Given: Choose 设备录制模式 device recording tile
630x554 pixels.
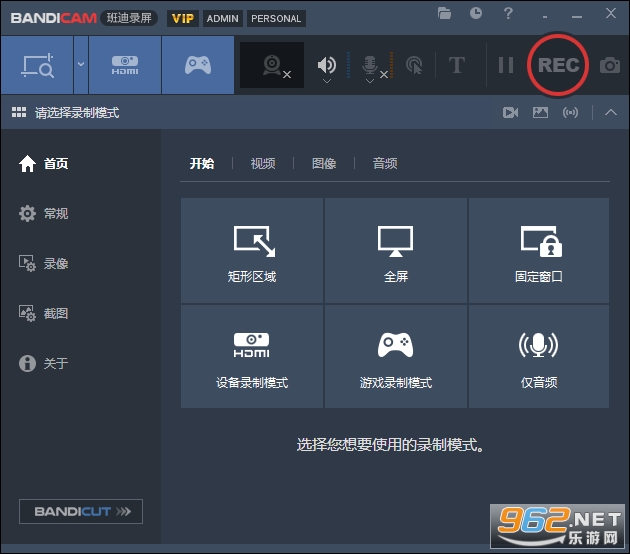Looking at the screenshot, I should click(x=252, y=356).
